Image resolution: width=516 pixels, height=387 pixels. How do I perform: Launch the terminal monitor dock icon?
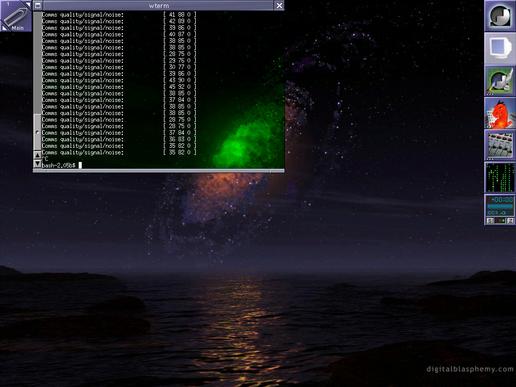coord(500,49)
